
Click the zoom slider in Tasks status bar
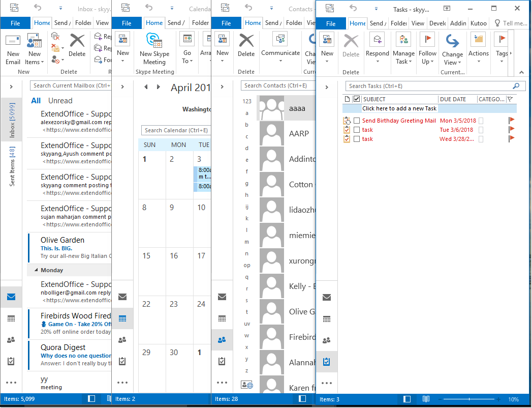(x=469, y=399)
